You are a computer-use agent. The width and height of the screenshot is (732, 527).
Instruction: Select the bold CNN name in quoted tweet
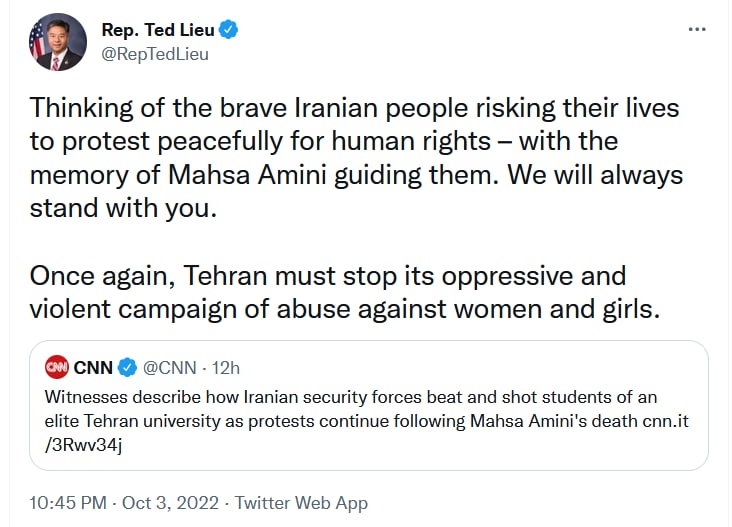click(x=93, y=367)
